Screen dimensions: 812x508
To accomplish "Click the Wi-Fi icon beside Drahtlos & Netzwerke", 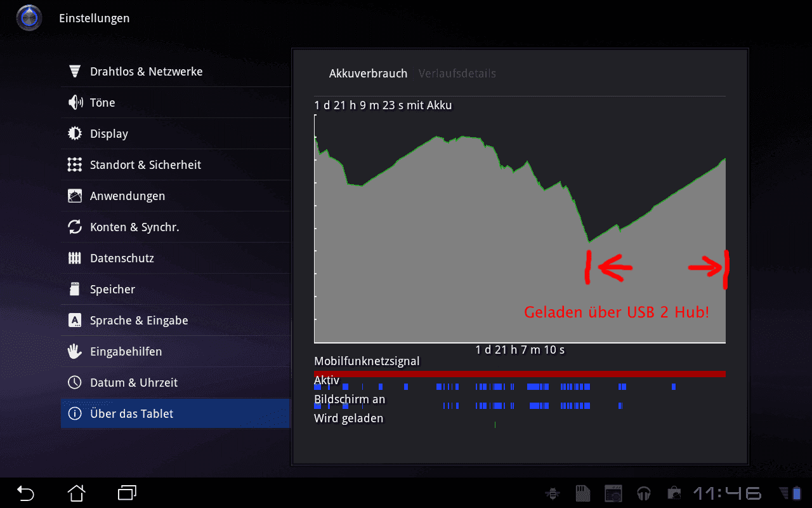I will tap(75, 71).
